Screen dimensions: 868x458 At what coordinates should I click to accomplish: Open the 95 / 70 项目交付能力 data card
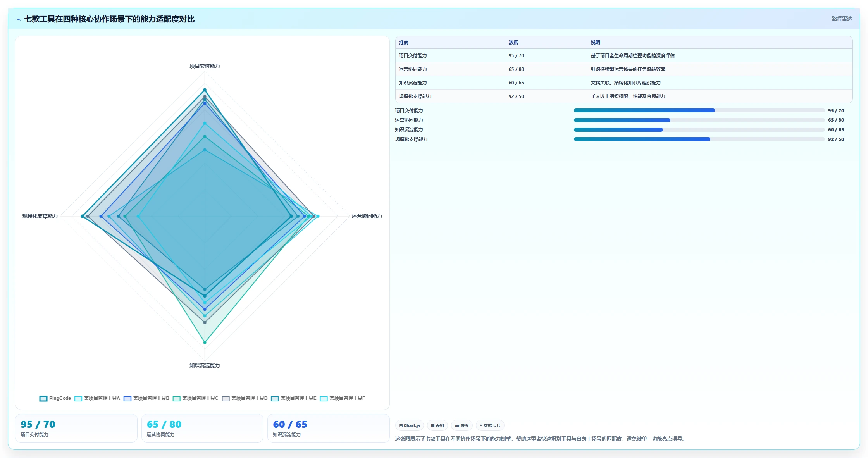[76, 428]
